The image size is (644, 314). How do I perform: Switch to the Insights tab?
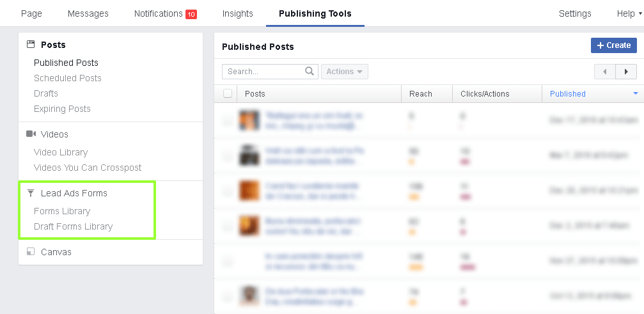click(237, 13)
